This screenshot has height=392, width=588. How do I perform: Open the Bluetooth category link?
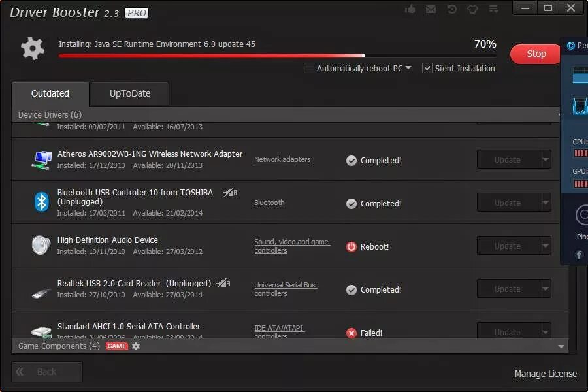[269, 203]
